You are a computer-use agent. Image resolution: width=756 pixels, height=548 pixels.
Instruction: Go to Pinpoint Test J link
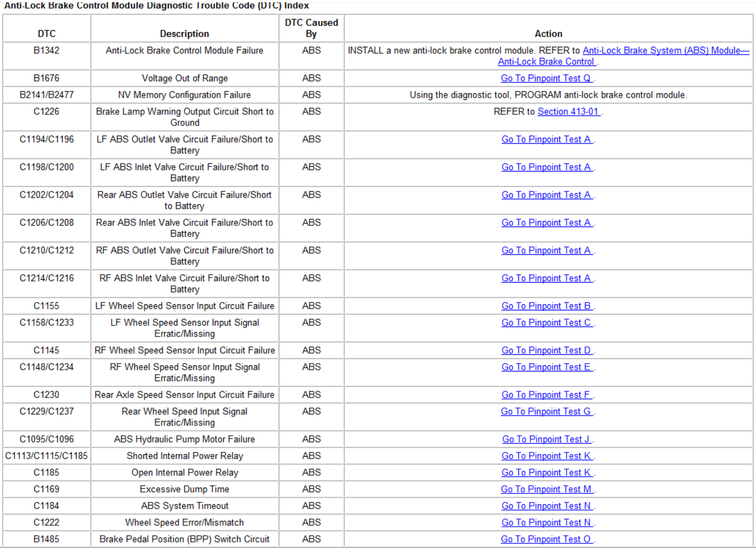coord(546,439)
